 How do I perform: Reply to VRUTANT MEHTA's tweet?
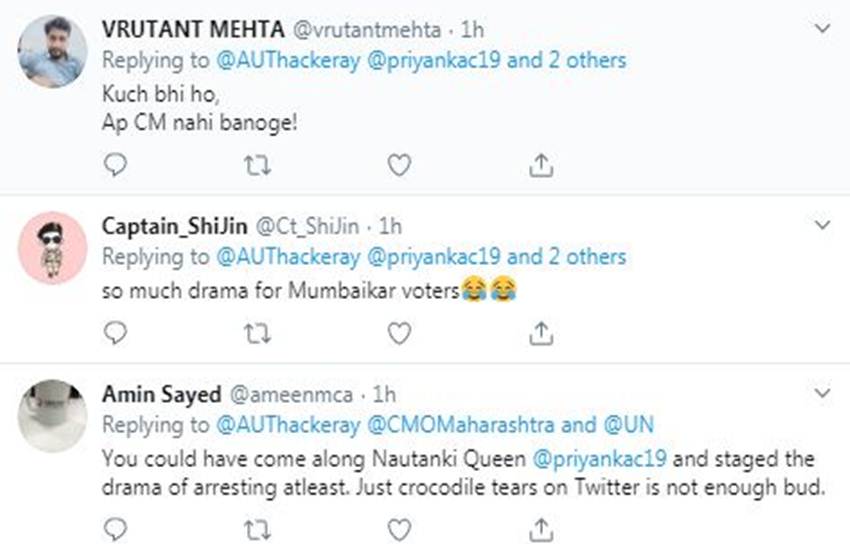click(116, 165)
